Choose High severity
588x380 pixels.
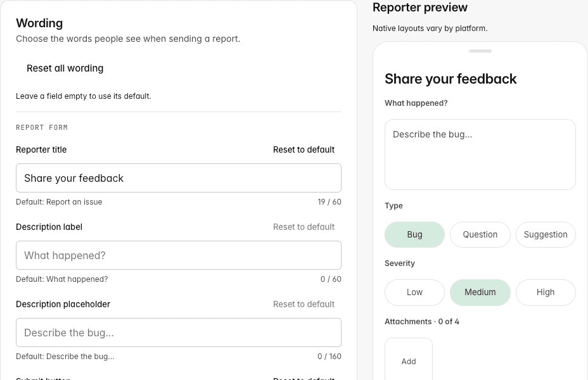[x=546, y=293]
